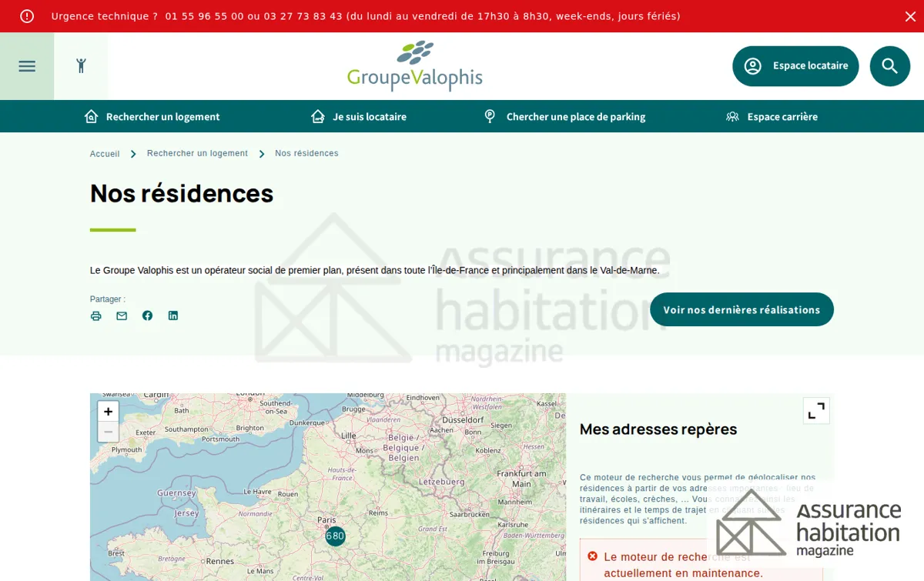This screenshot has width=924, height=581.
Task: Dismiss the red urgency banner
Action: [x=910, y=16]
